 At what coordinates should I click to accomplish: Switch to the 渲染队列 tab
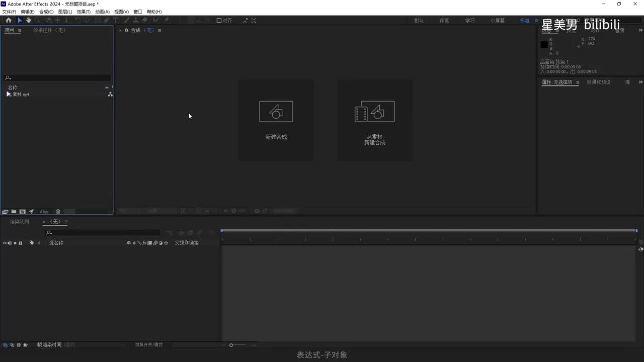pyautogui.click(x=19, y=222)
